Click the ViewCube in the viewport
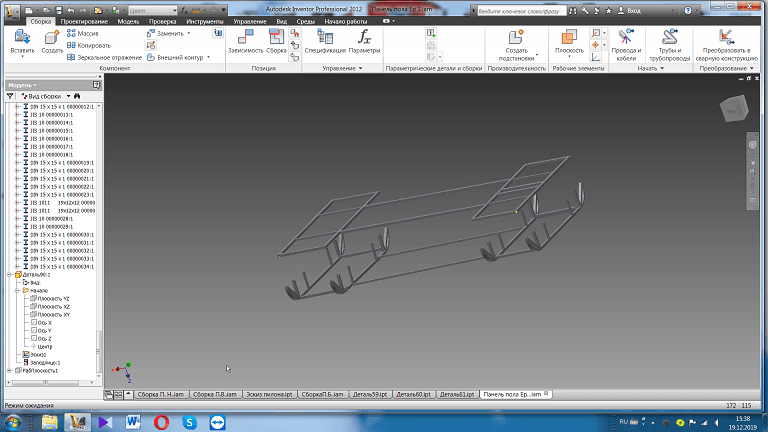768x432 pixels. pyautogui.click(x=734, y=108)
